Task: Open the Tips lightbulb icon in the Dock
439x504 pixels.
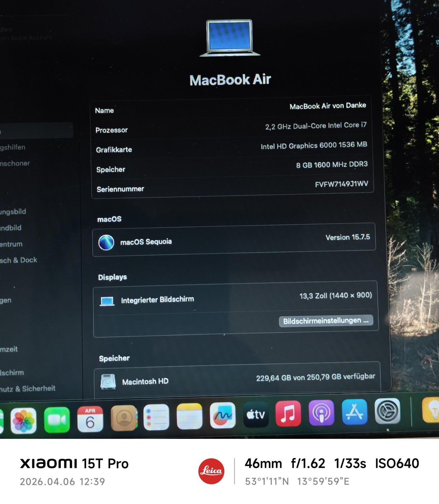Action: coord(431,409)
